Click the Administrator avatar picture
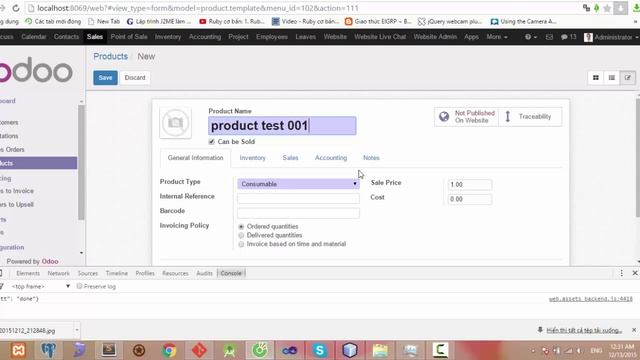 (x=588, y=37)
